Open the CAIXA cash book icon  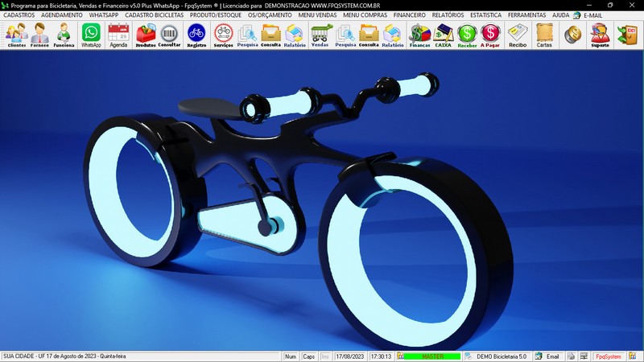tap(444, 35)
